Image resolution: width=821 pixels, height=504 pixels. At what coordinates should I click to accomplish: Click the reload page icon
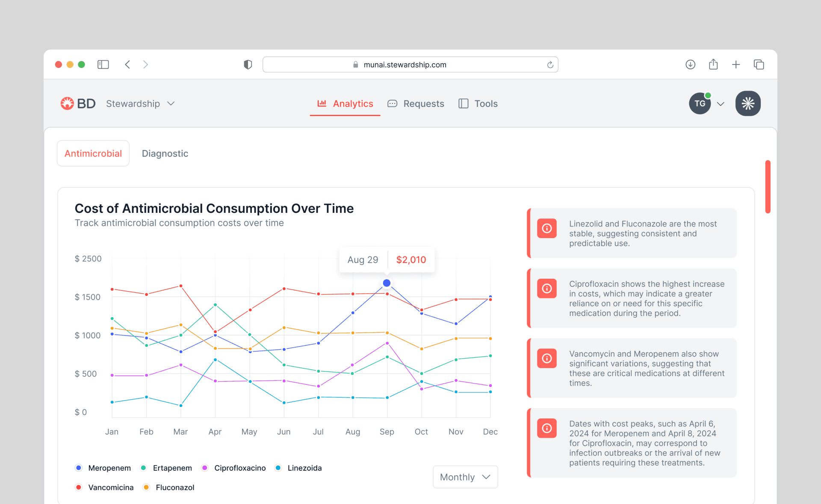pyautogui.click(x=550, y=65)
